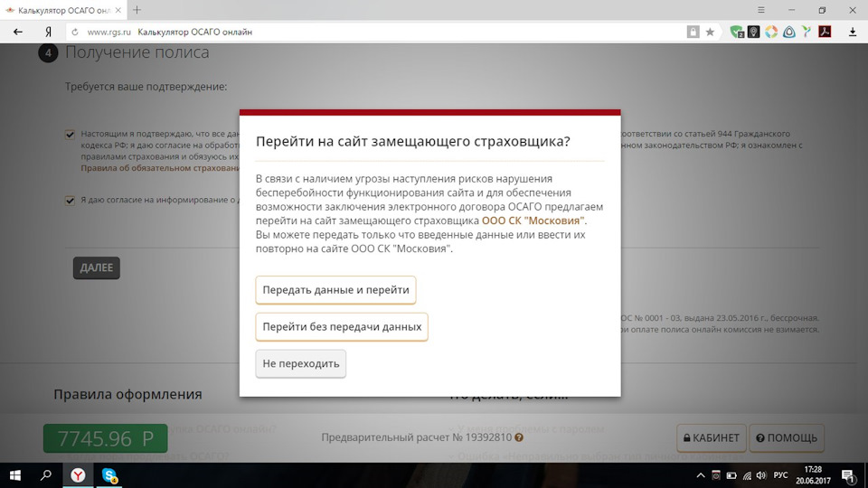Click question mark beside расчет № 19392810
This screenshot has width=868, height=488.
coord(519,437)
